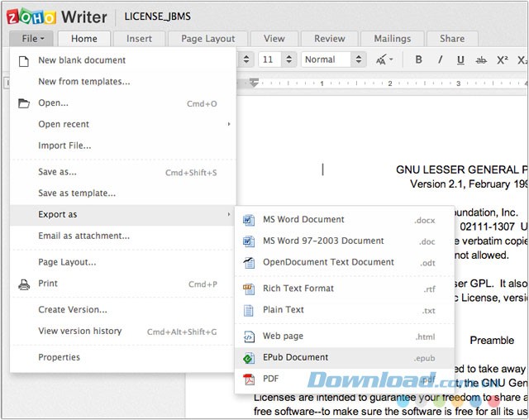
Task: Click the Bold formatting button
Action: tap(419, 60)
